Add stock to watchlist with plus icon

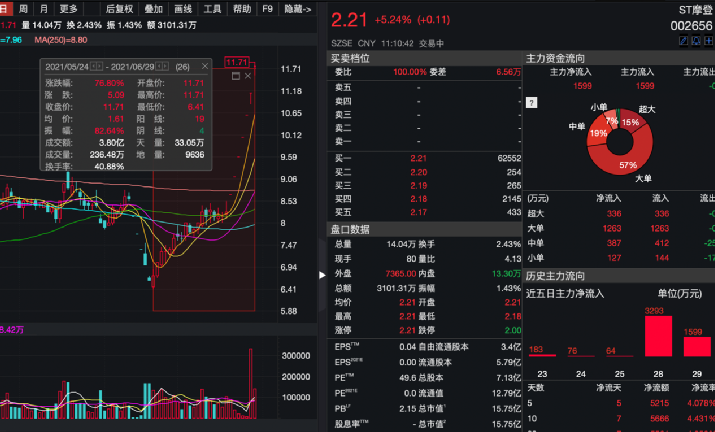pyautogui.click(x=708, y=41)
